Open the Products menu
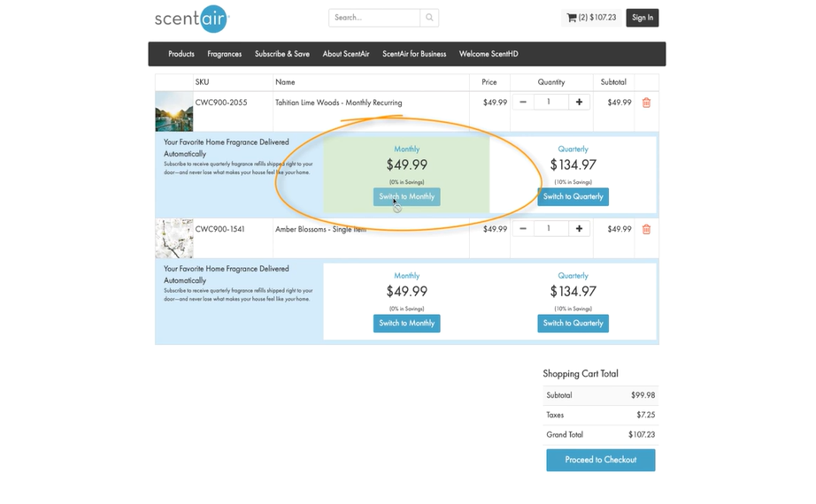This screenshot has height=504, width=816. (181, 54)
